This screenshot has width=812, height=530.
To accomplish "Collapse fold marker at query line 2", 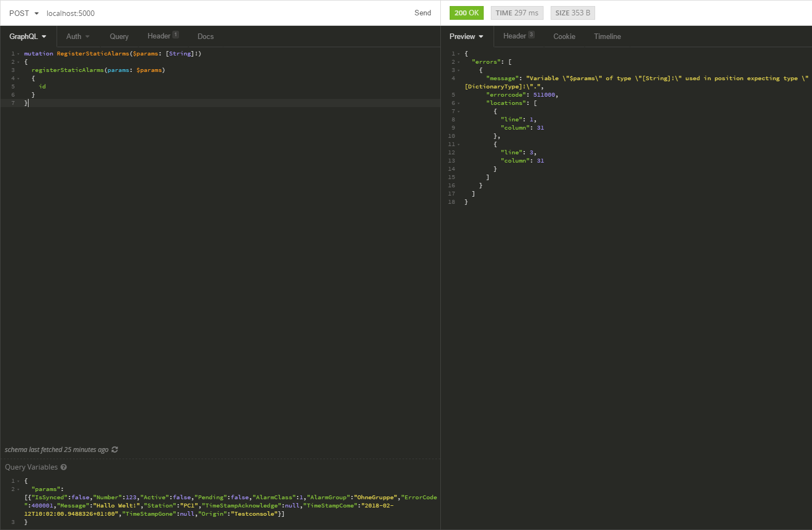I will click(18, 62).
